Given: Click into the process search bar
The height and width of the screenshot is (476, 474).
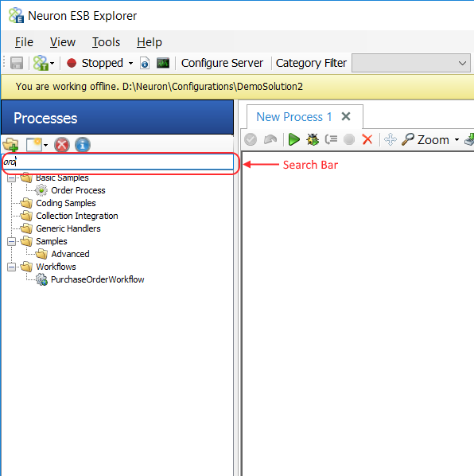Looking at the screenshot, I should coord(118,162).
